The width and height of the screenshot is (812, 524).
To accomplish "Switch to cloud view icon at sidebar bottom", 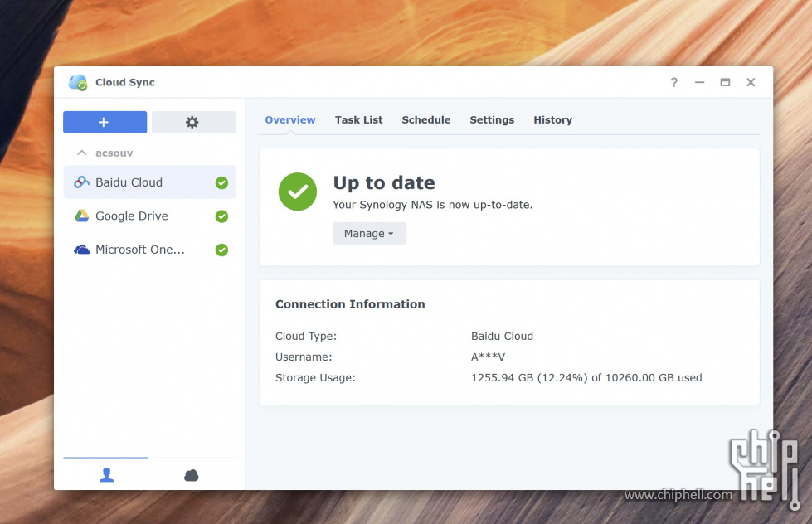I will coord(192,475).
